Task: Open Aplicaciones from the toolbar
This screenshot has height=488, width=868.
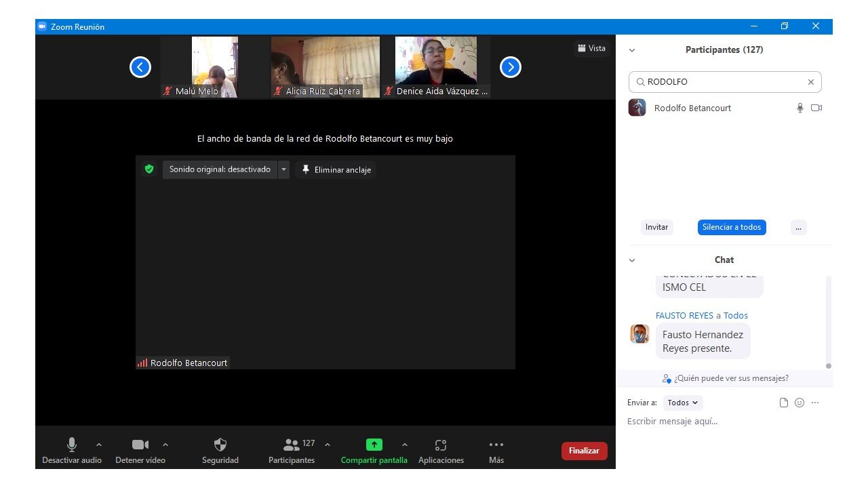Action: pyautogui.click(x=441, y=445)
